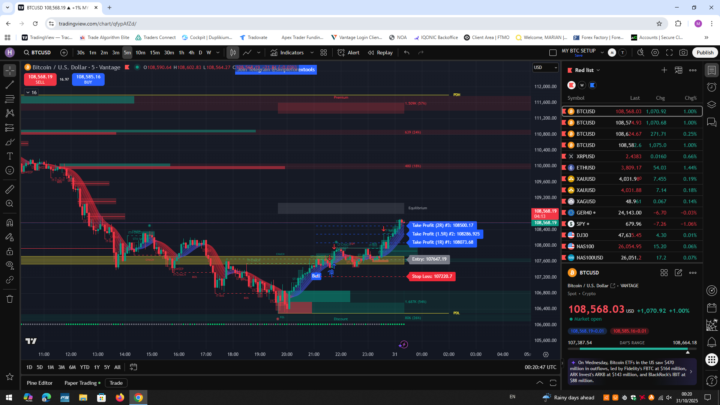The width and height of the screenshot is (720, 405).
Task: Open the Indicators menu
Action: 287,53
